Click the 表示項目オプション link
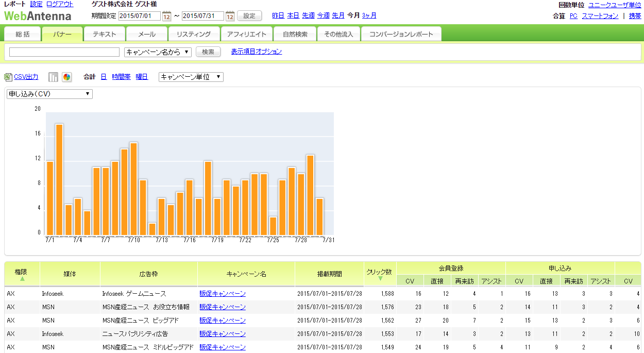644x353 pixels. point(256,52)
